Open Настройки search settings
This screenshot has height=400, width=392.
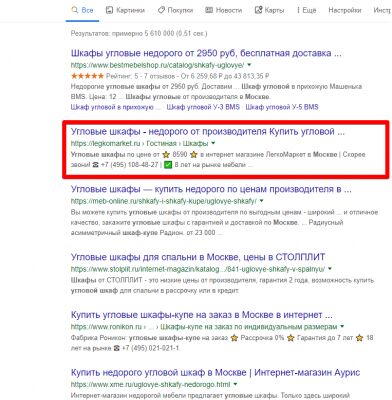[345, 10]
